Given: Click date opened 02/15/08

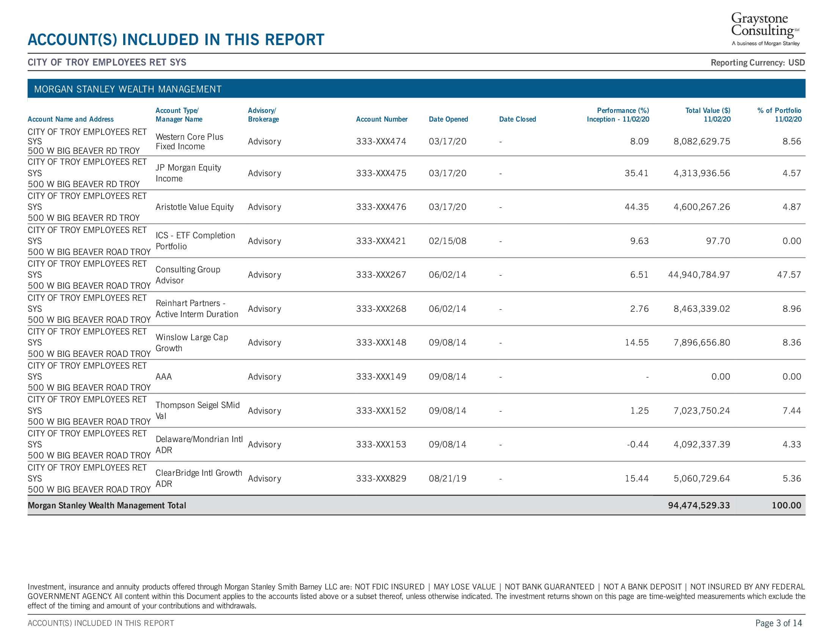Looking at the screenshot, I should coord(448,241).
